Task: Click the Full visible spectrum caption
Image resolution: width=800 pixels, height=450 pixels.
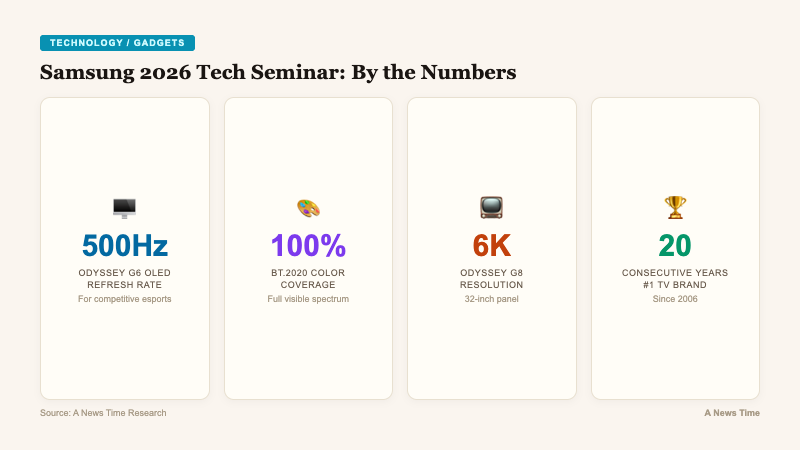Action: point(308,299)
